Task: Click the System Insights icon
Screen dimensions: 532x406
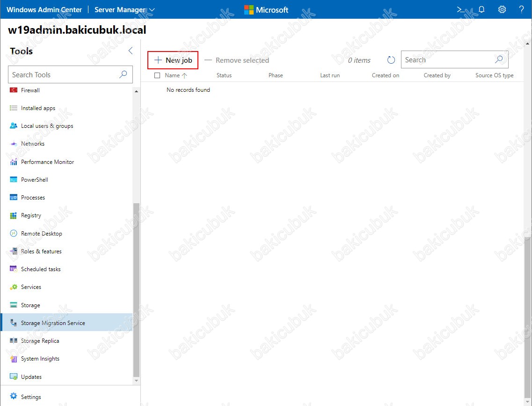Action: click(x=14, y=359)
